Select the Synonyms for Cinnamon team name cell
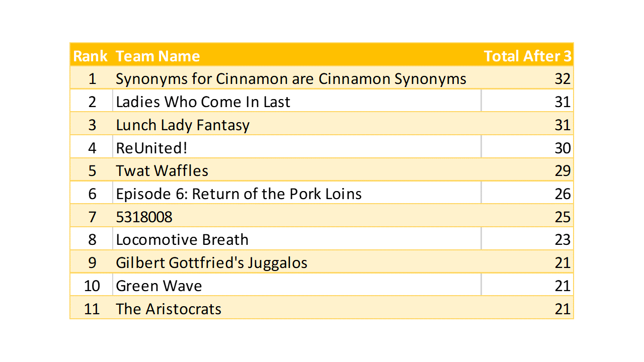 291,79
